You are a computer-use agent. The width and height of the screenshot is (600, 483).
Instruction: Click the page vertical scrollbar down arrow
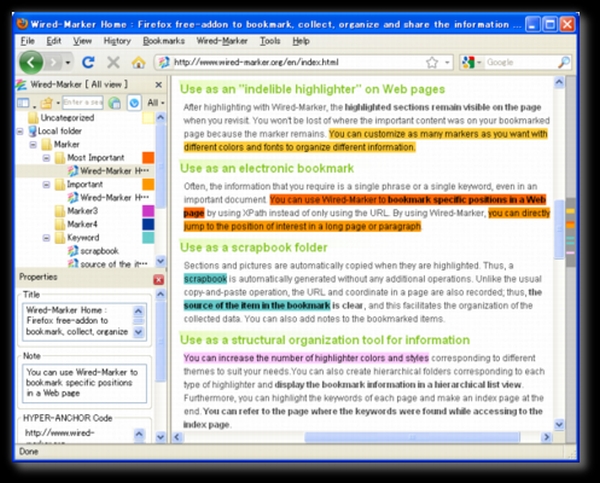coord(559,424)
